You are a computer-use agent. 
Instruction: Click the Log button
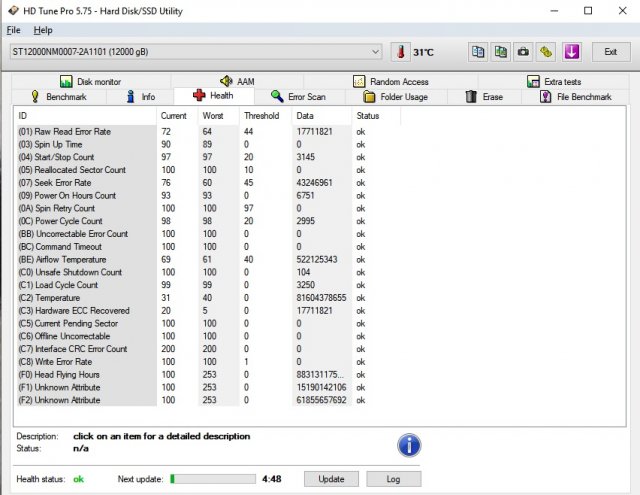[393, 479]
